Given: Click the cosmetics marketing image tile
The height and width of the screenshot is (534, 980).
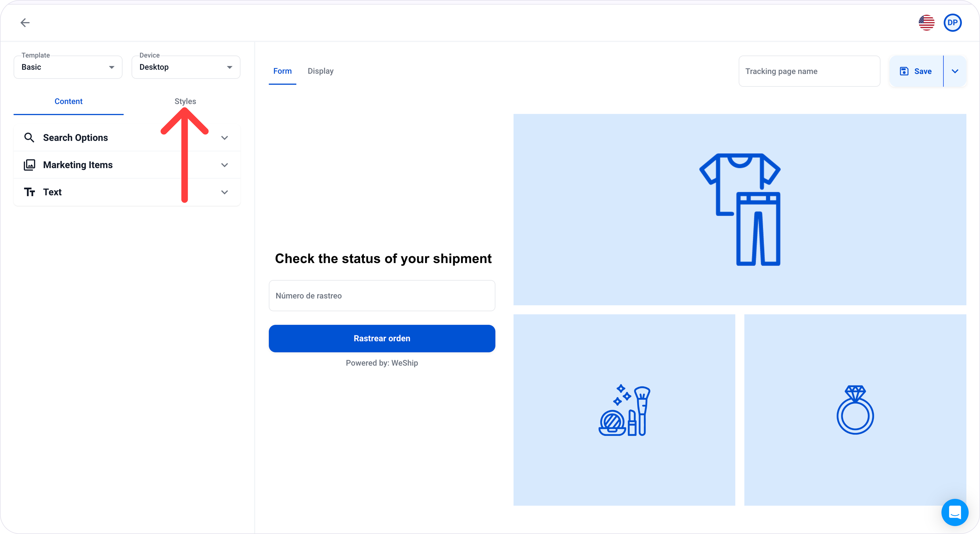Looking at the screenshot, I should pos(624,410).
